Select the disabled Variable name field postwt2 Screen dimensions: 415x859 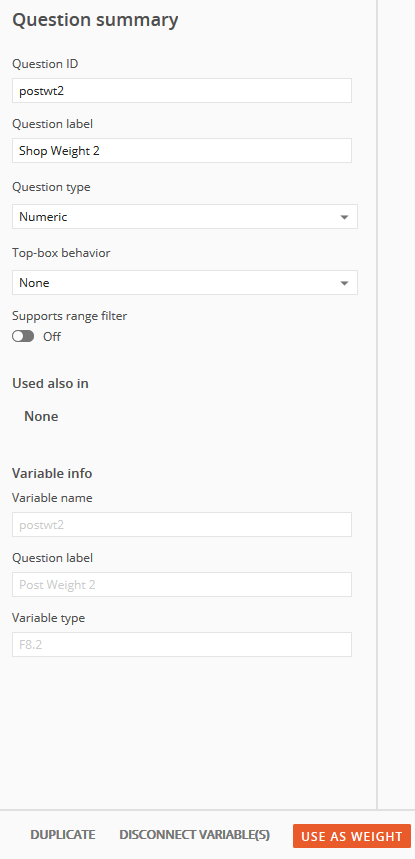pyautogui.click(x=182, y=525)
